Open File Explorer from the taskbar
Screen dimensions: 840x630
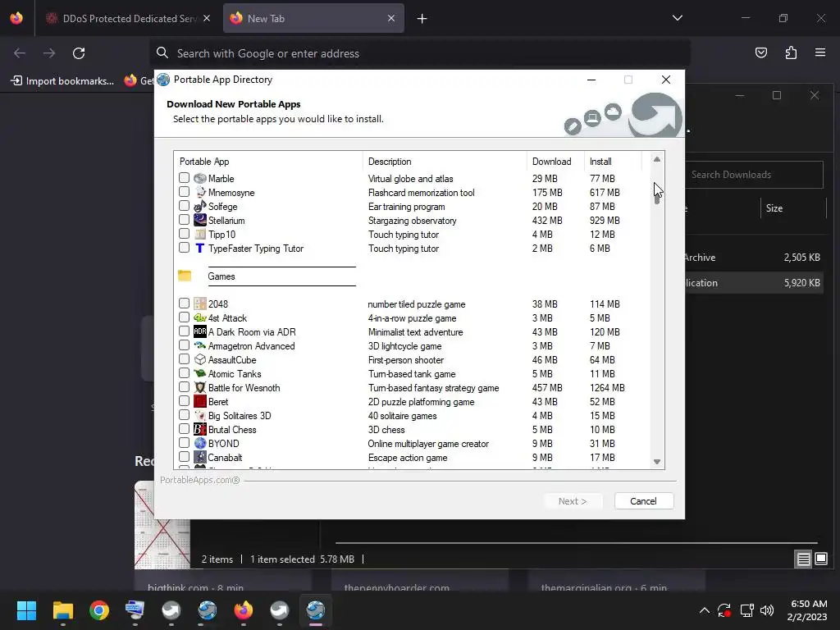point(62,610)
